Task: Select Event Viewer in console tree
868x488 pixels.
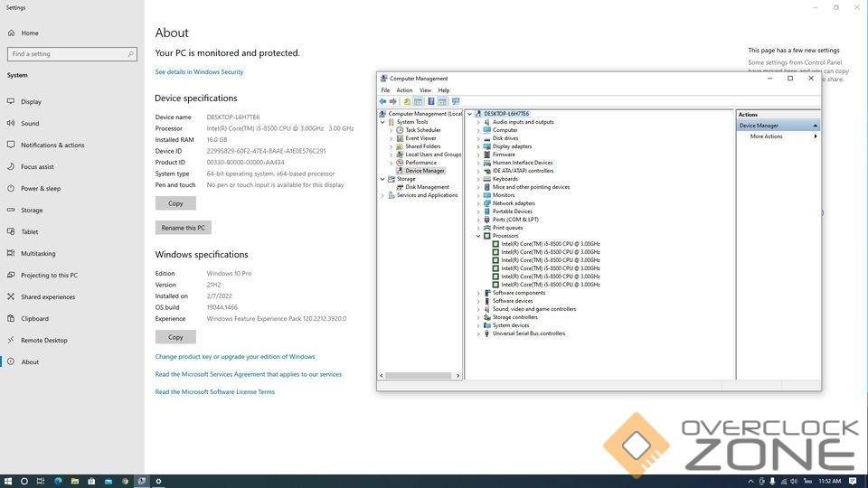Action: click(420, 138)
